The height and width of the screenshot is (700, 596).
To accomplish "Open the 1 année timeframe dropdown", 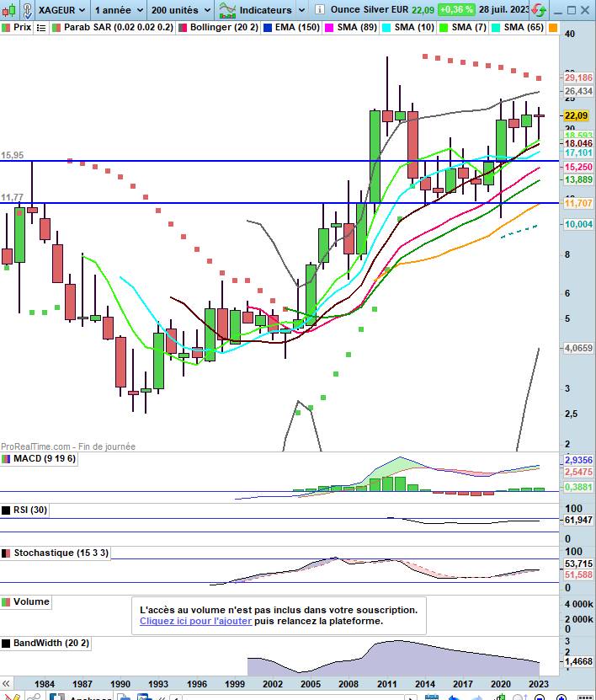I will (119, 10).
